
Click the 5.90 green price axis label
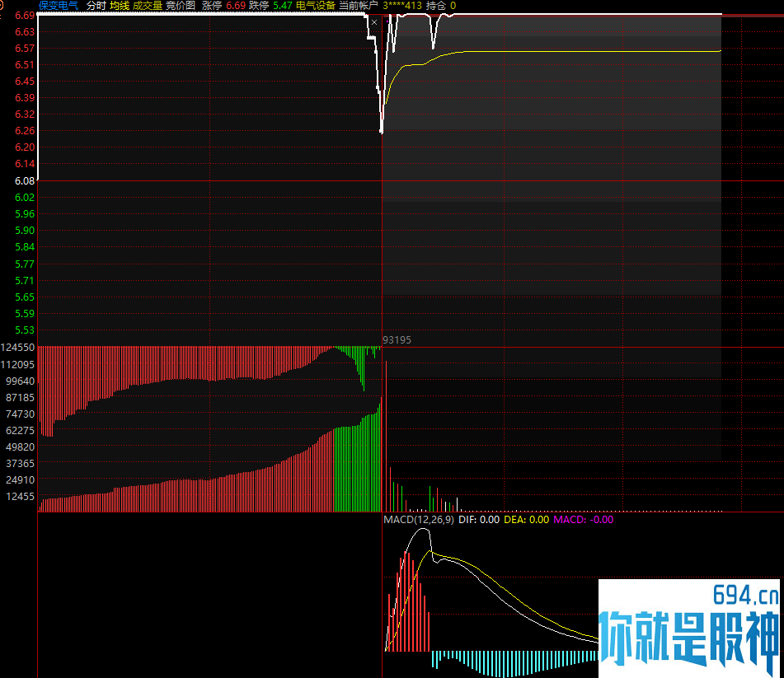point(25,231)
